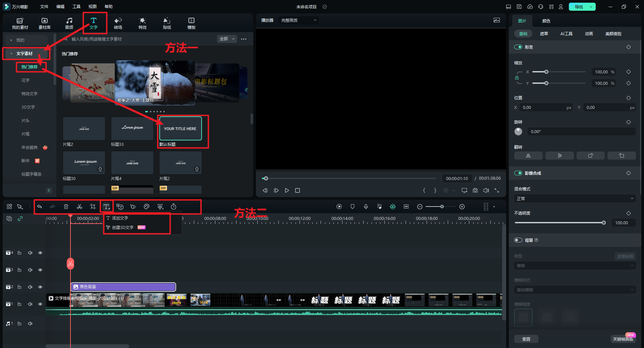The image size is (644, 348).
Task: Hide video track 2 with eye icon
Action: 40,287
